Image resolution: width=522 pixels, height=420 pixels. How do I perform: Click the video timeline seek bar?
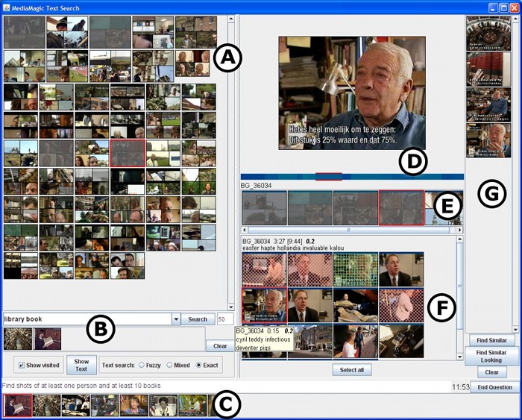click(352, 177)
